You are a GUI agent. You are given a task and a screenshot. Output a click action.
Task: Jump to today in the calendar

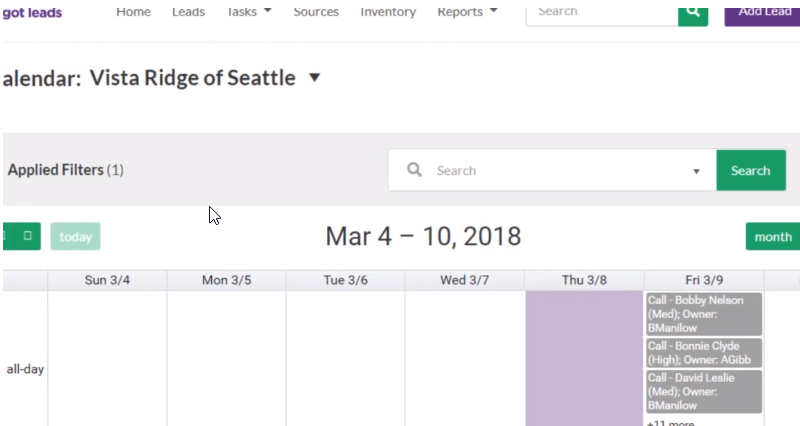(76, 237)
